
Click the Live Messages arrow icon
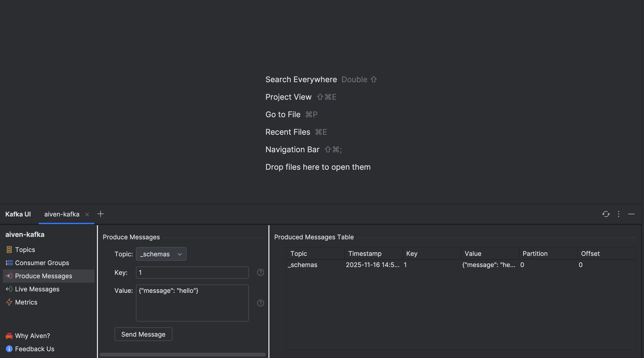tap(9, 289)
